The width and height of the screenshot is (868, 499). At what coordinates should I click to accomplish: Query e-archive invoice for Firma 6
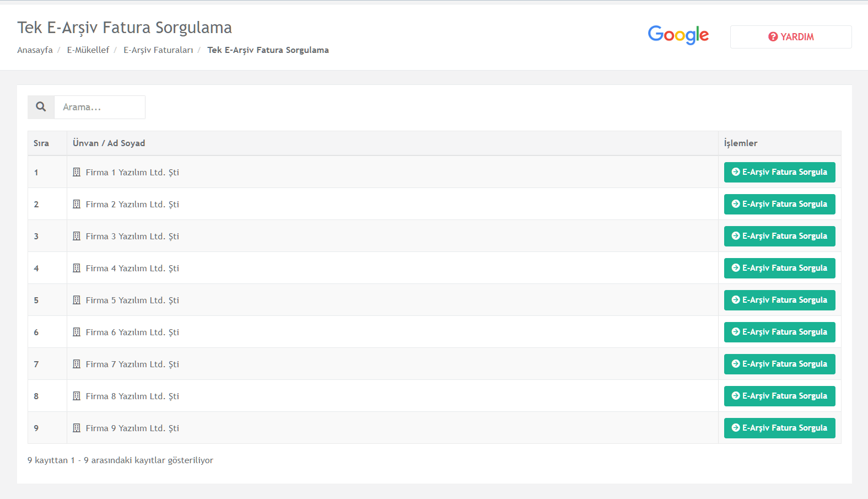tap(779, 332)
